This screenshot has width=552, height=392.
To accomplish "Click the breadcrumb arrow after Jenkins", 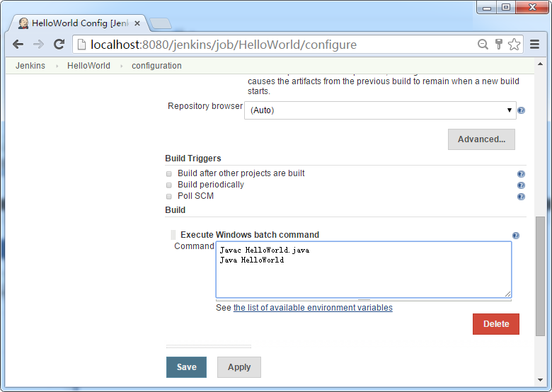I will tap(57, 66).
